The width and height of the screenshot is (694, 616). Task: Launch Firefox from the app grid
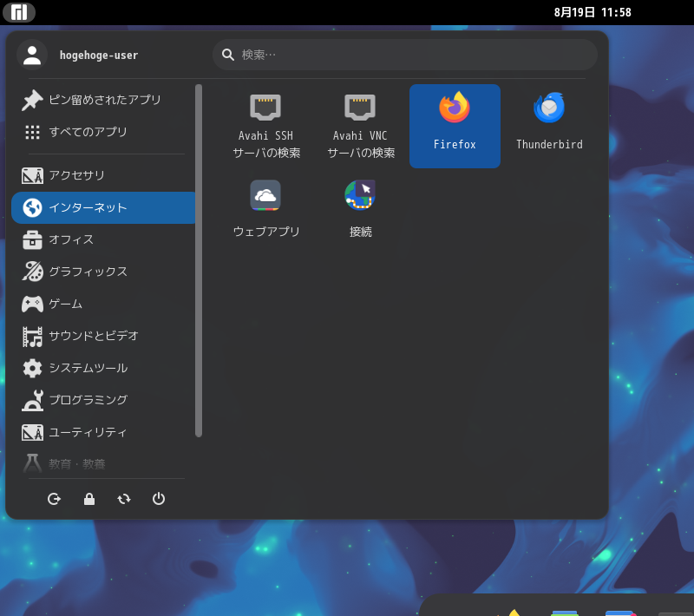pos(455,126)
